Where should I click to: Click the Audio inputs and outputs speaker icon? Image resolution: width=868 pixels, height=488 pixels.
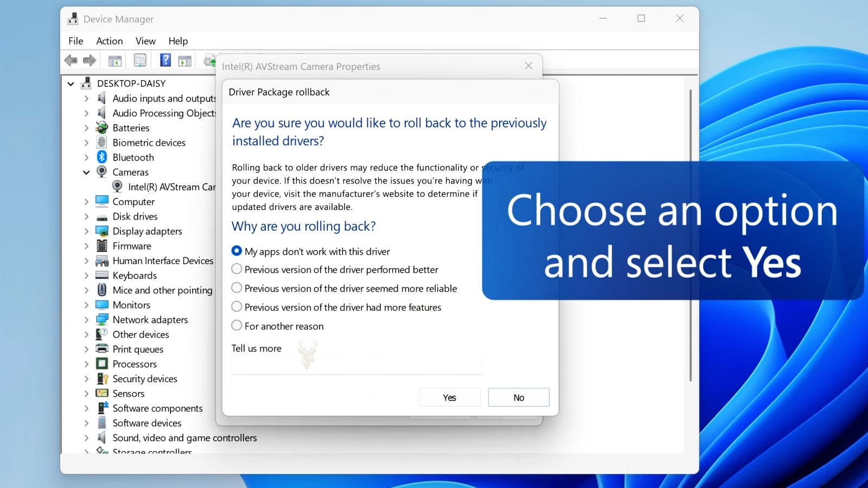101,98
